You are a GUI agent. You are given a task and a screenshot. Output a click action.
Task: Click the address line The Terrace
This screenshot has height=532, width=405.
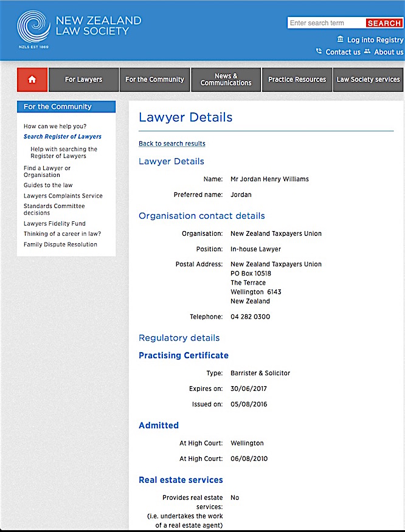click(x=248, y=283)
